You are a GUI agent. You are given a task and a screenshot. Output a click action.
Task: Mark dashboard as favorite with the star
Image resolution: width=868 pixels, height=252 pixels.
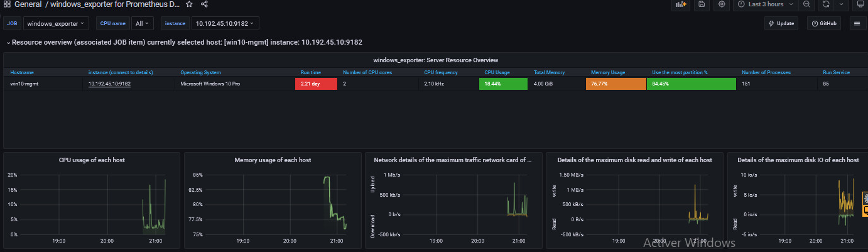coord(189,4)
